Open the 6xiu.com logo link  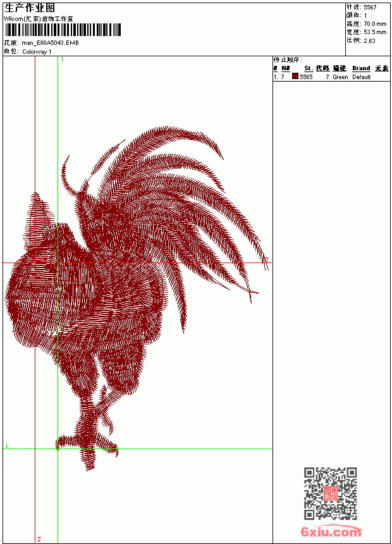[331, 531]
